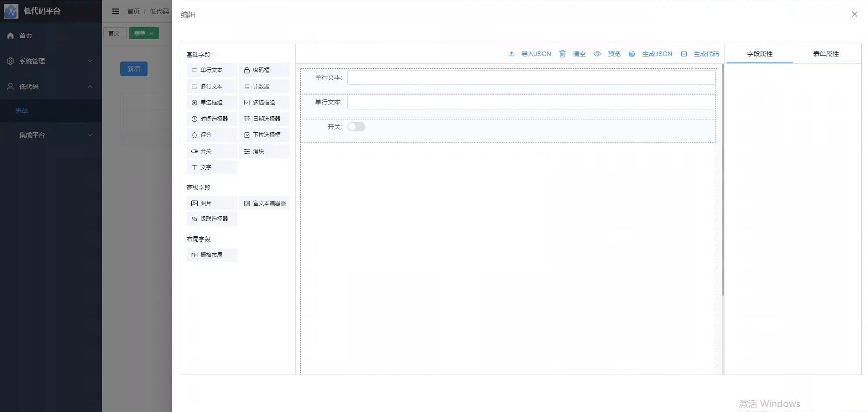Click 生成代码 to generate code
This screenshot has width=868, height=412.
click(x=700, y=54)
